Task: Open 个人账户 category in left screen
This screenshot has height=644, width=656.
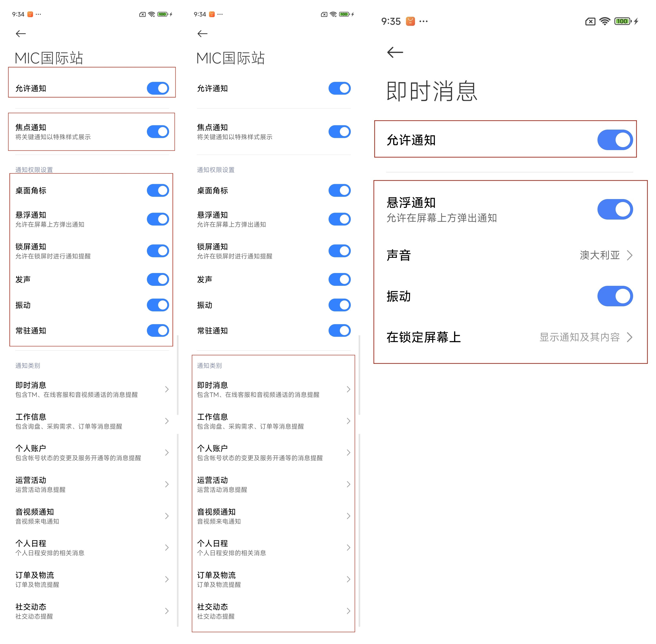Action: [x=92, y=453]
